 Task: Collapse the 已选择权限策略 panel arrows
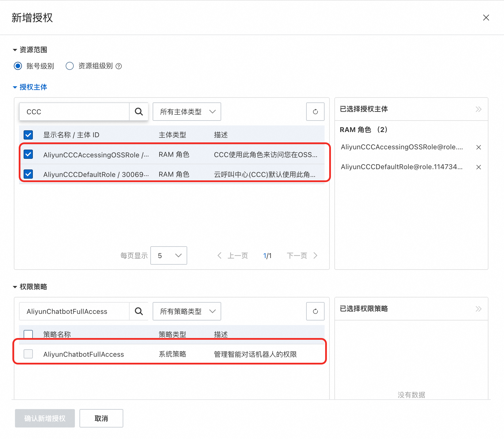pos(478,309)
